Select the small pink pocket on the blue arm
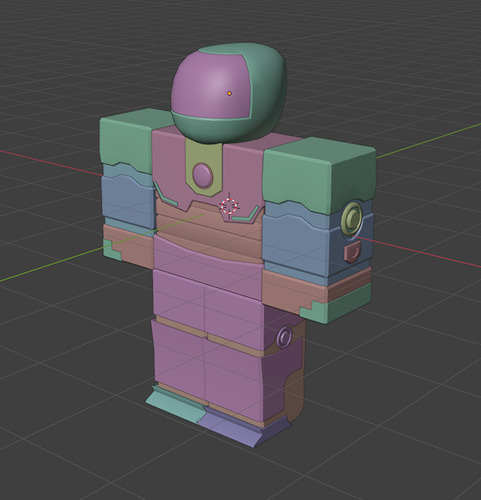 (x=352, y=252)
